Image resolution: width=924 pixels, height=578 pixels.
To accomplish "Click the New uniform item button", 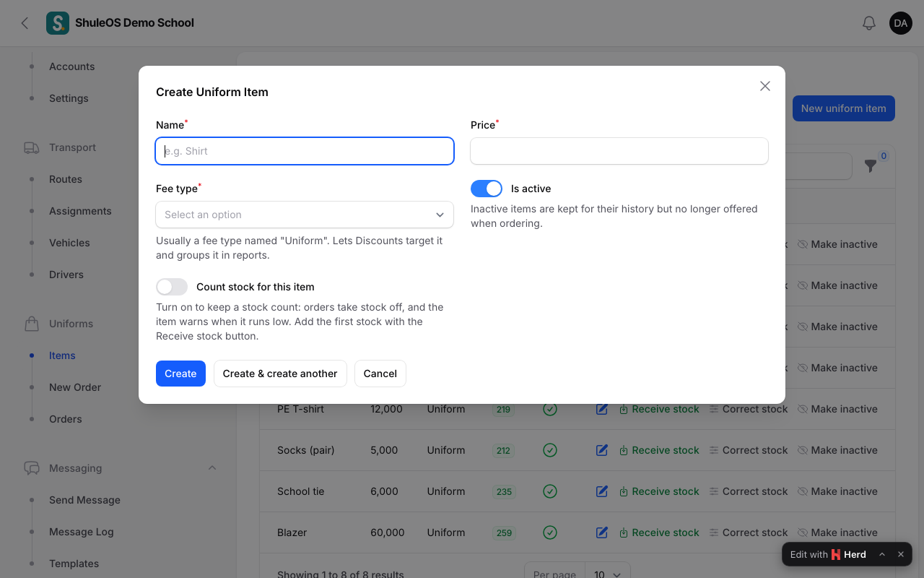I will click(x=843, y=108).
